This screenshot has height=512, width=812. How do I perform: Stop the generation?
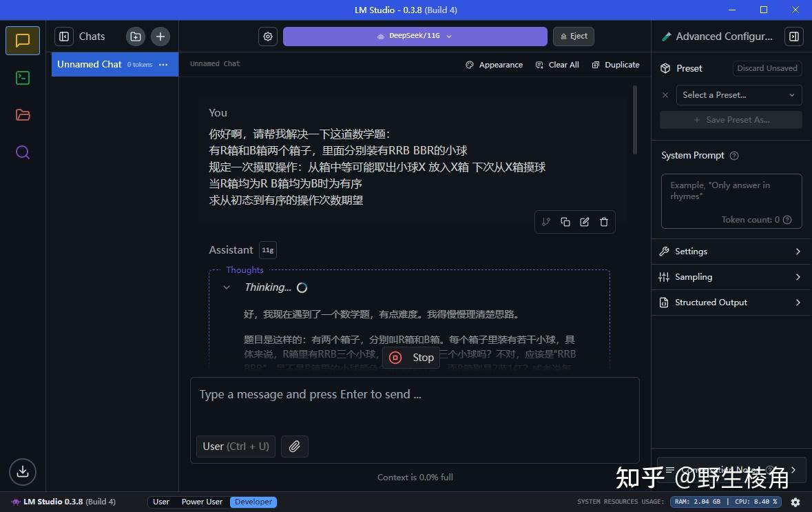[411, 358]
